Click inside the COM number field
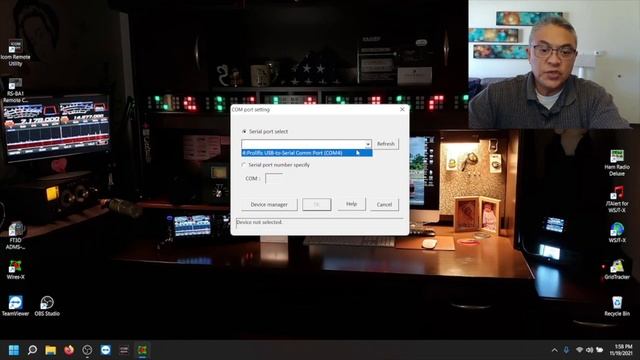Image resolution: width=640 pixels, height=360 pixels. point(274,178)
